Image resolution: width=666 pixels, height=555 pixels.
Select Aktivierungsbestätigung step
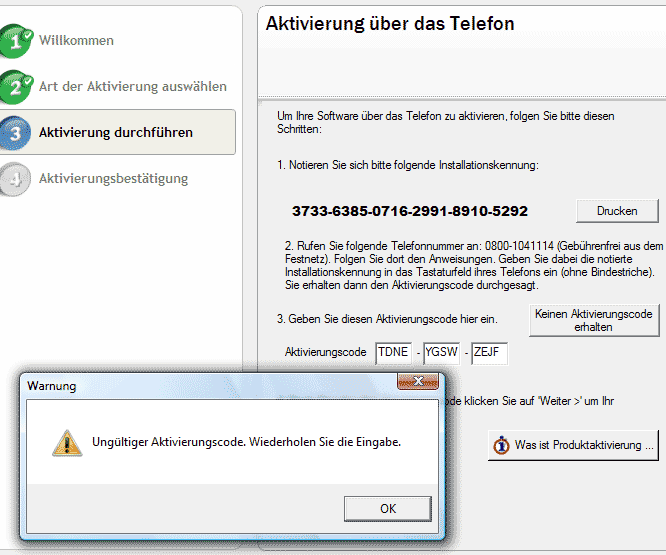[x=113, y=179]
